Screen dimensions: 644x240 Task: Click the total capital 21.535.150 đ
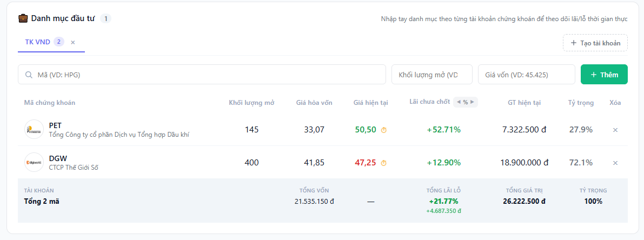(x=314, y=202)
